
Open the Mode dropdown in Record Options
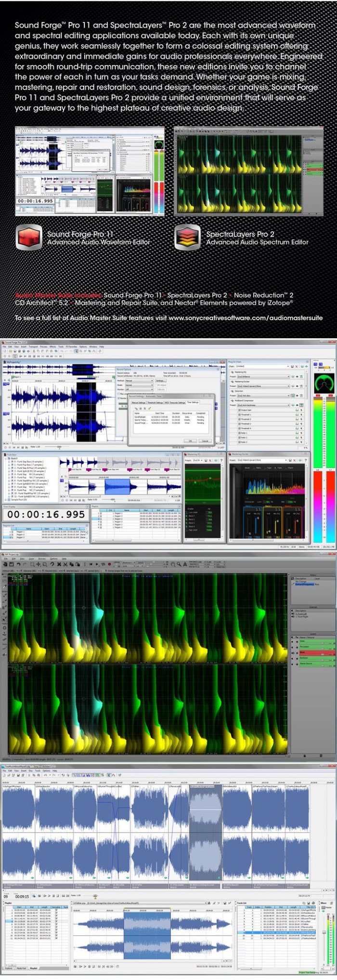[139, 385]
